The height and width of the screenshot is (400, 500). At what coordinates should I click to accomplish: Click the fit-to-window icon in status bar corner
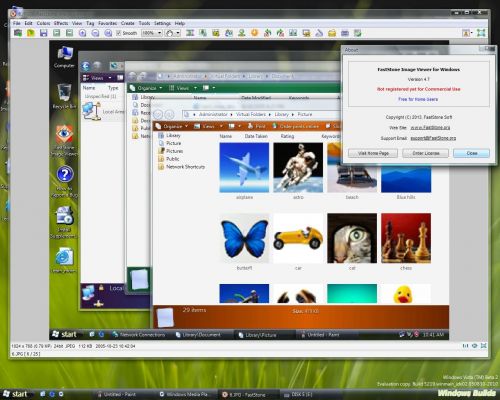coord(483,346)
